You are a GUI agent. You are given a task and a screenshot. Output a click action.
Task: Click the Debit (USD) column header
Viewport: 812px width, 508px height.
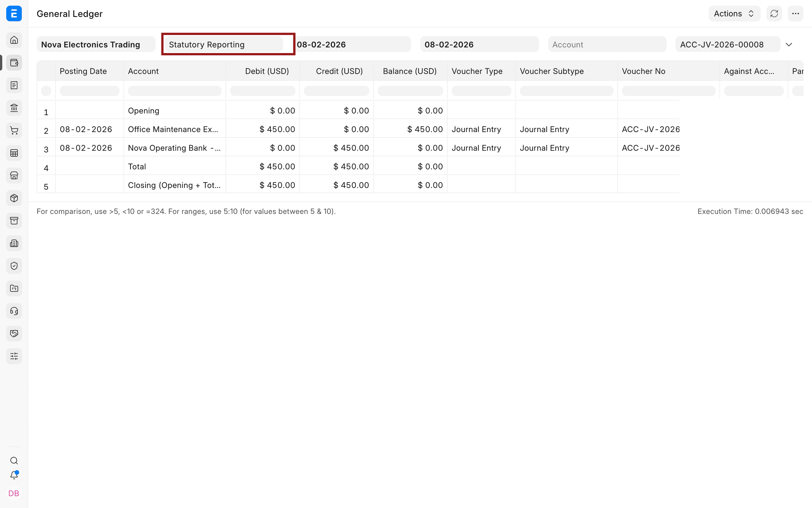[x=263, y=71]
